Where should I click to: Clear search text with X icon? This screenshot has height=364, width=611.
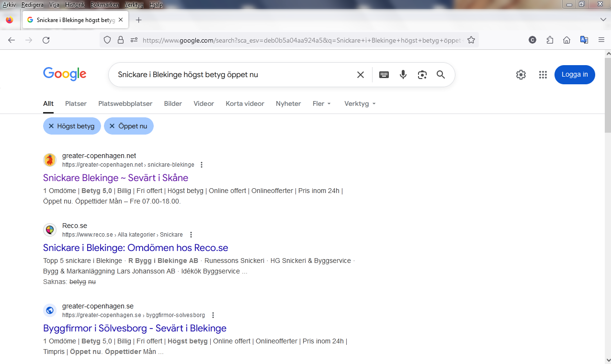point(361,75)
